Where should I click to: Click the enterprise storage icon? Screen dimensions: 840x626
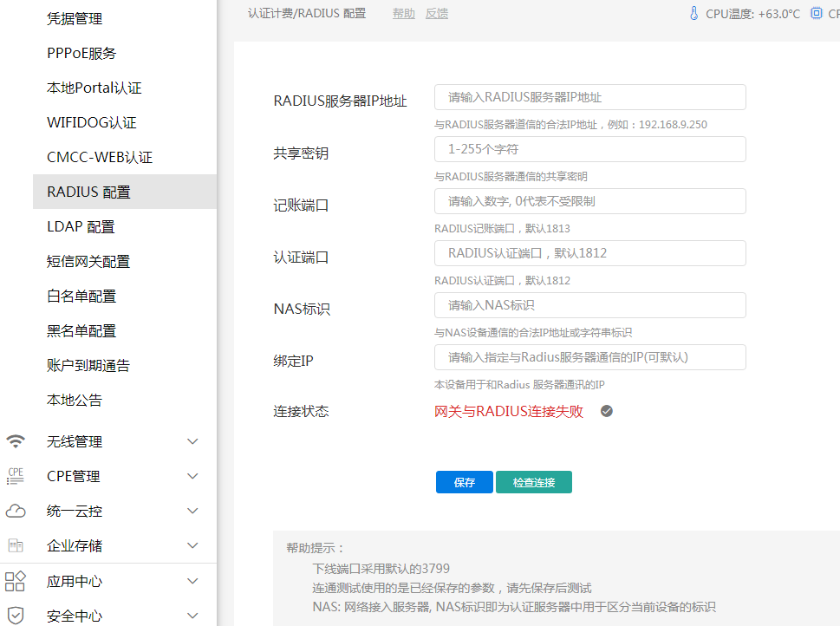coord(16,545)
